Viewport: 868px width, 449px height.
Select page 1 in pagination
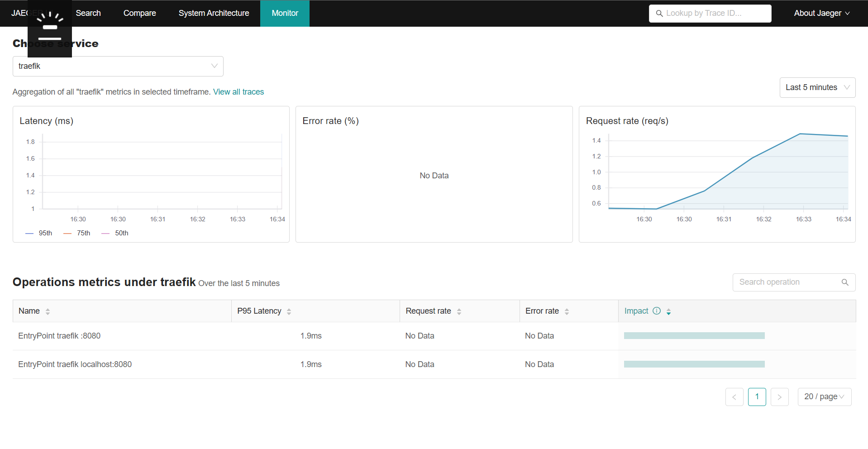click(x=757, y=397)
